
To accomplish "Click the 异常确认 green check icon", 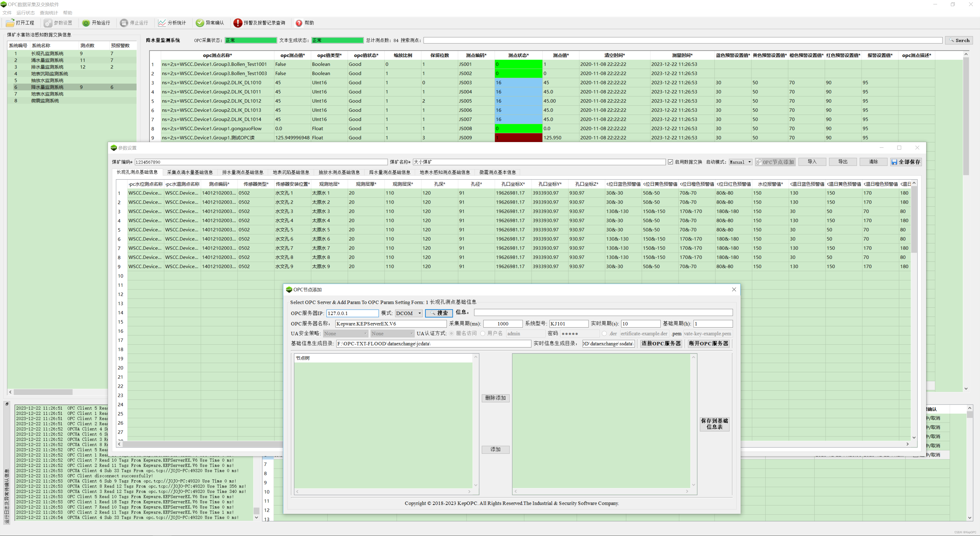I will click(x=200, y=23).
